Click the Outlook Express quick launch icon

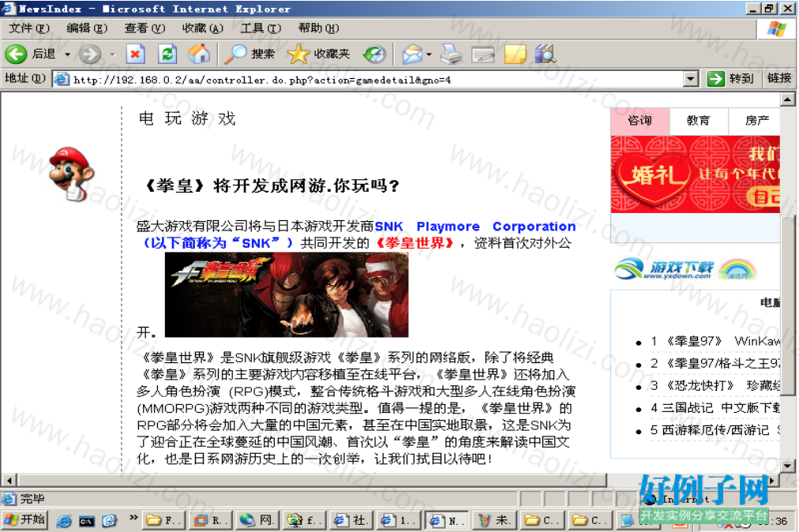(x=109, y=521)
